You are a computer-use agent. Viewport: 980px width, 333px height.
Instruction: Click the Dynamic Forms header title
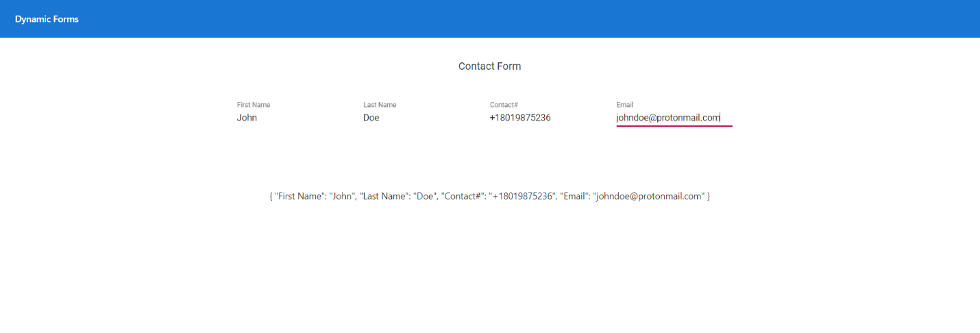pos(47,19)
